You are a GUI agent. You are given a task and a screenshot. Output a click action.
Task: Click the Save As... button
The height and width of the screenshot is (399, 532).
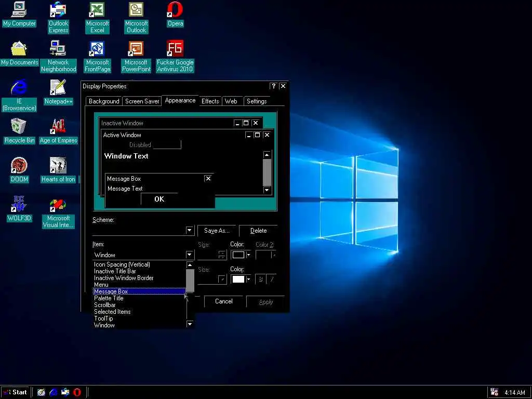(217, 231)
